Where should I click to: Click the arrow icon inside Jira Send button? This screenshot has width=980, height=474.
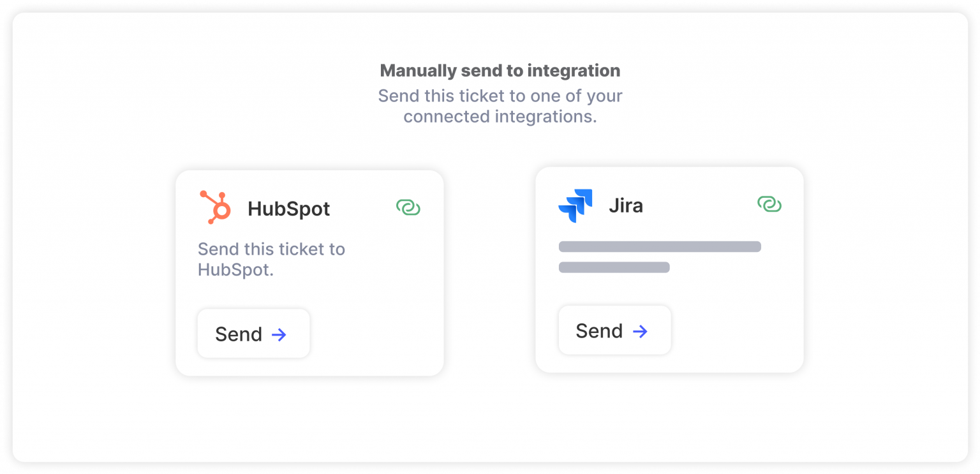(640, 331)
